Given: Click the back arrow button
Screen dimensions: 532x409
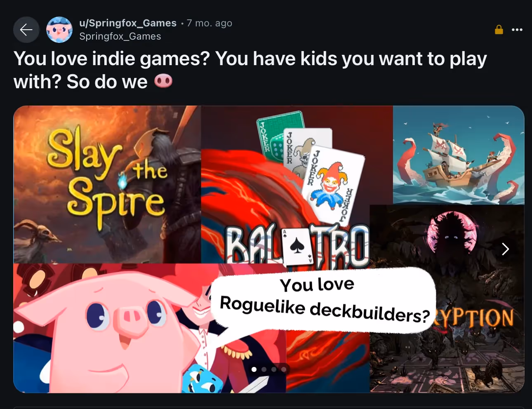Looking at the screenshot, I should pyautogui.click(x=26, y=30).
